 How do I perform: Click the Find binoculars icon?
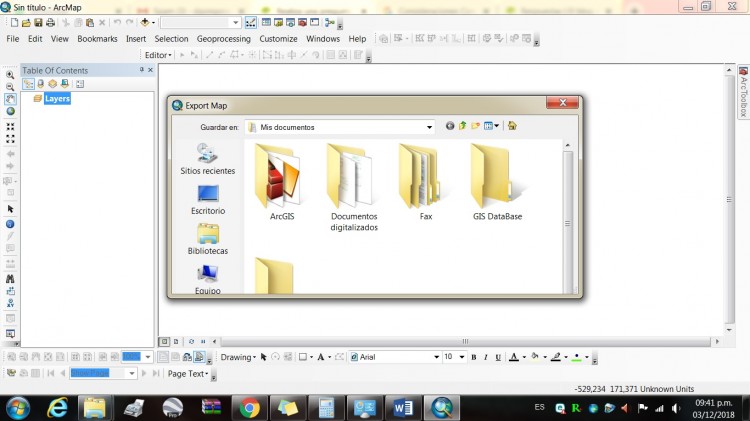pyautogui.click(x=10, y=278)
